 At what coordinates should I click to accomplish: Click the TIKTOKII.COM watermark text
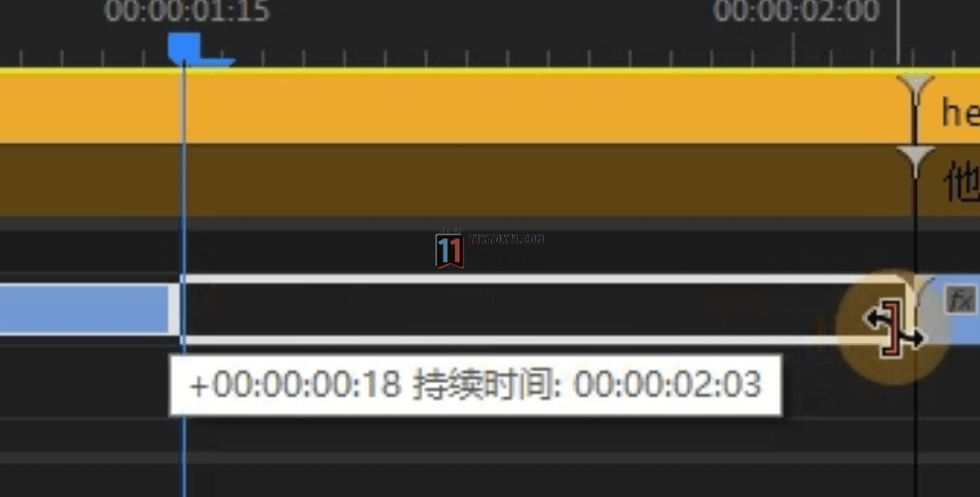pos(506,239)
